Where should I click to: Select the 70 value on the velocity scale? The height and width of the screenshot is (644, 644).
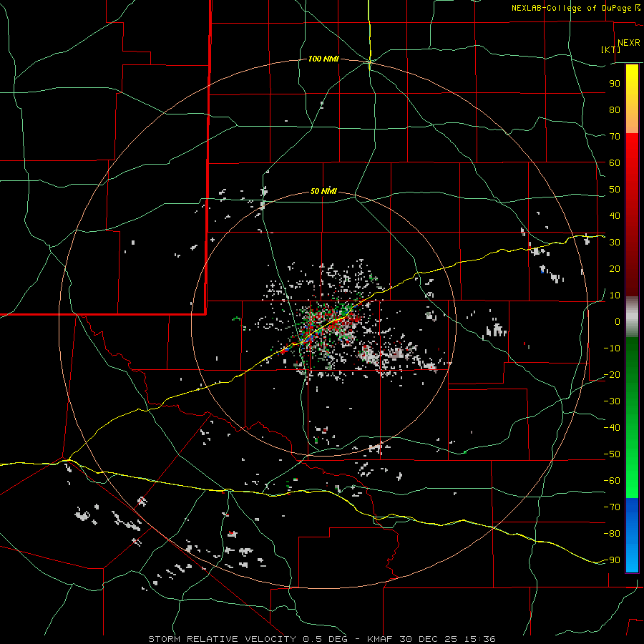tap(615, 137)
